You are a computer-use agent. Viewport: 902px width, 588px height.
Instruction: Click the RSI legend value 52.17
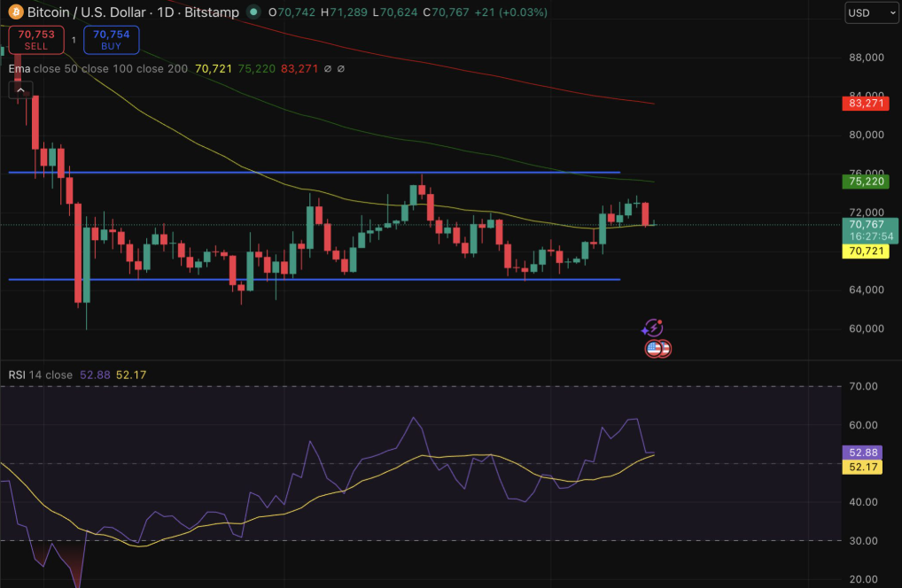coord(131,375)
